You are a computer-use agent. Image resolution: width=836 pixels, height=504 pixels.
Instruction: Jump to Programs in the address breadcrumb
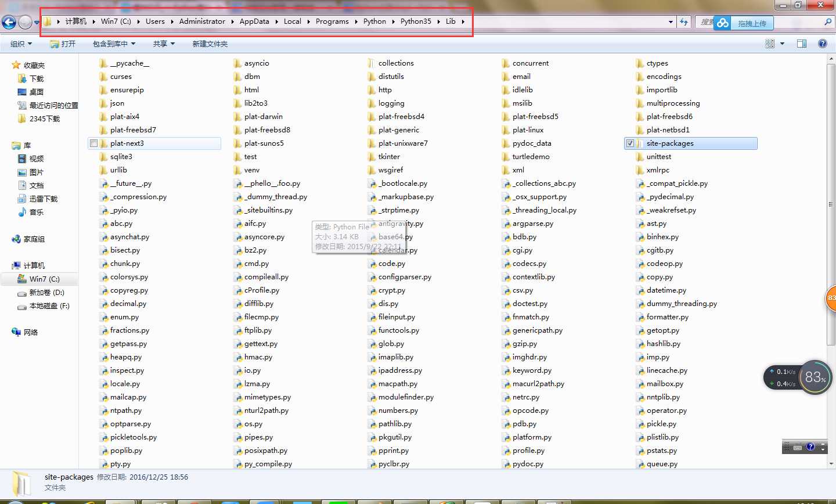click(332, 21)
